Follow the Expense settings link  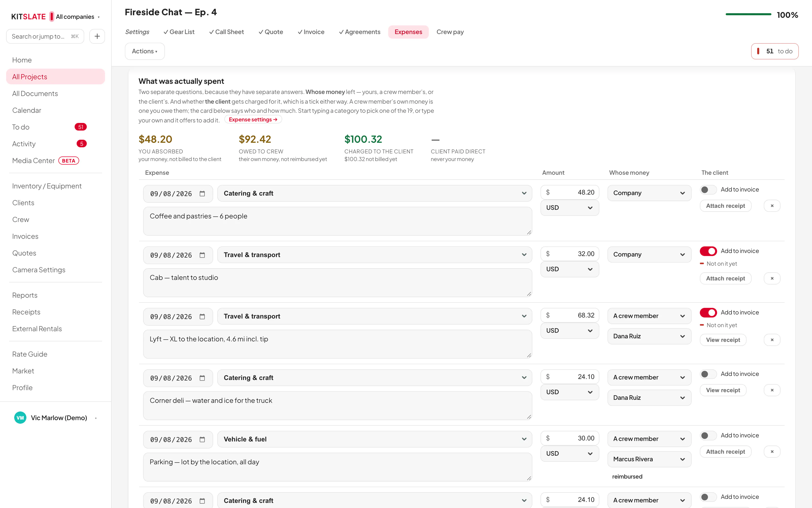tap(253, 120)
